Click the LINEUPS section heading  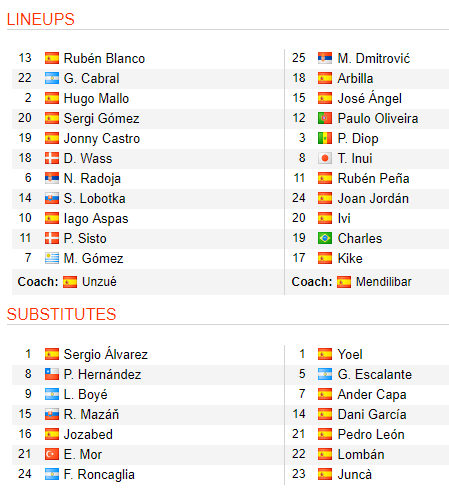point(41,19)
